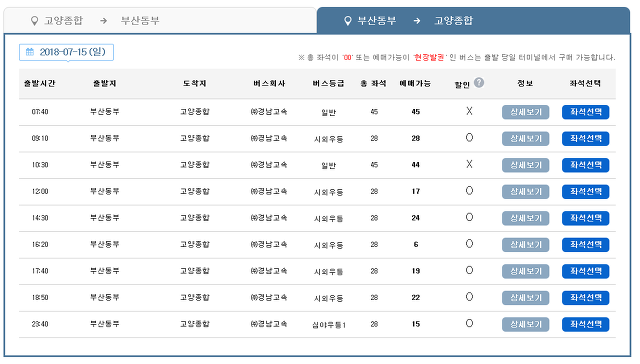640x364 pixels.
Task: Click ㈜경남고속 company cell on the 14:30 row
Action: pos(269,218)
